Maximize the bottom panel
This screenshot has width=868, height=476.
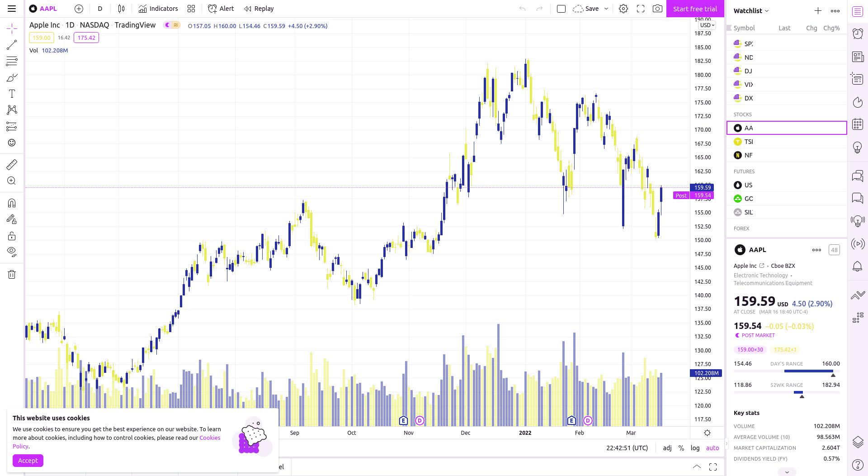(x=713, y=467)
